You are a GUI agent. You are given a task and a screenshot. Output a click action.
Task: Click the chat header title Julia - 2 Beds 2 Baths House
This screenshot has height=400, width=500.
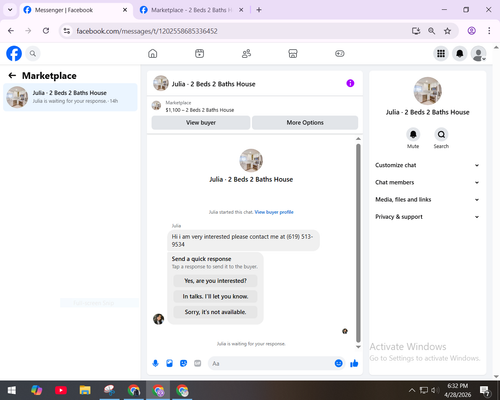tap(213, 84)
